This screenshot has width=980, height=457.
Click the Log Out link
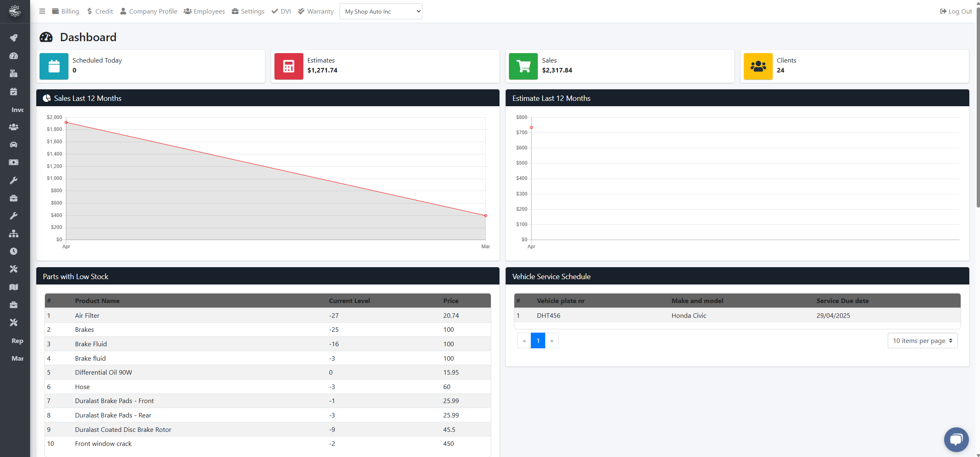coord(956,11)
